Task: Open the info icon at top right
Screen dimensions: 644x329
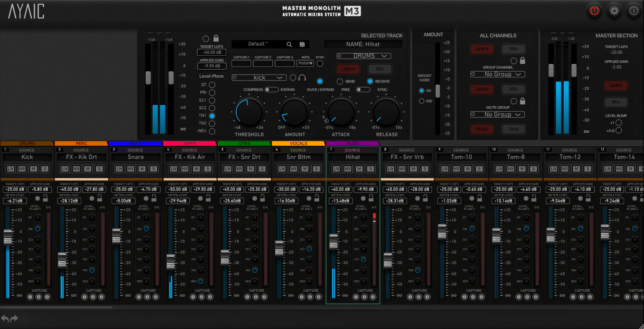Action: point(634,11)
